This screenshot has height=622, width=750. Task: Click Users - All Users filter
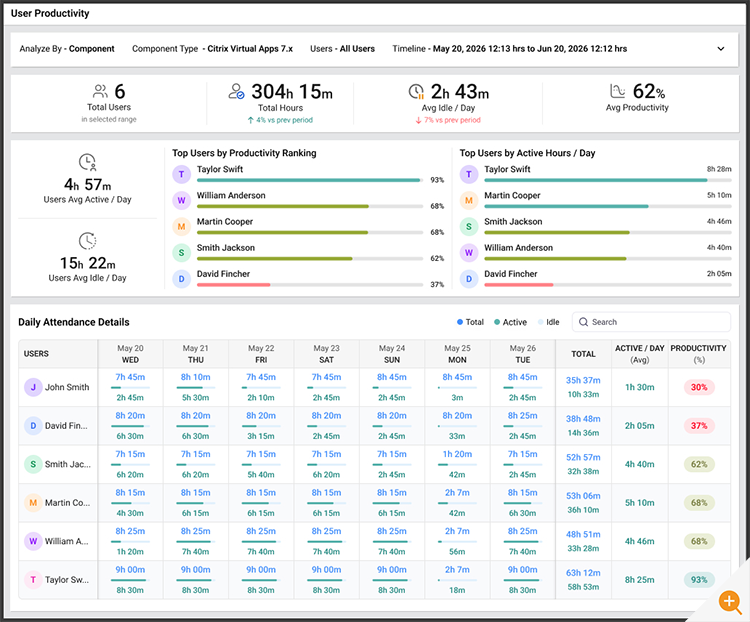[x=342, y=49]
